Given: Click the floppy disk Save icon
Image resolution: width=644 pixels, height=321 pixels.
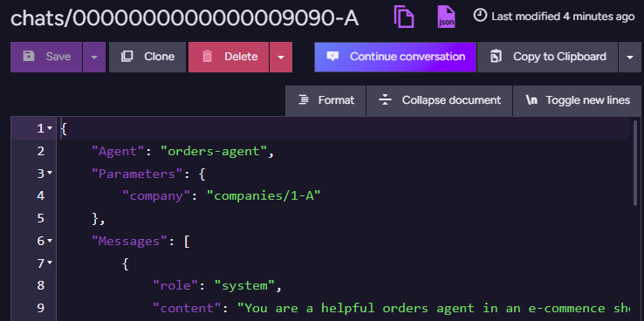Looking at the screenshot, I should 28,56.
